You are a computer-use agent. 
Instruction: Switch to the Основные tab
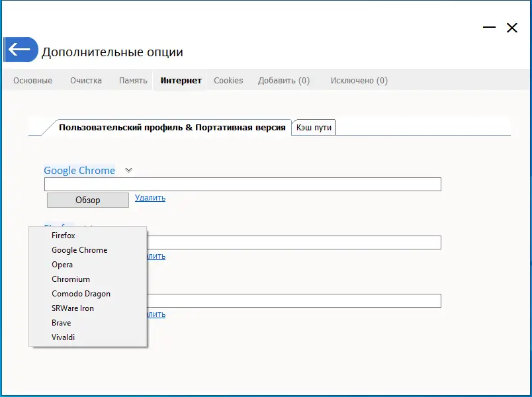point(32,81)
